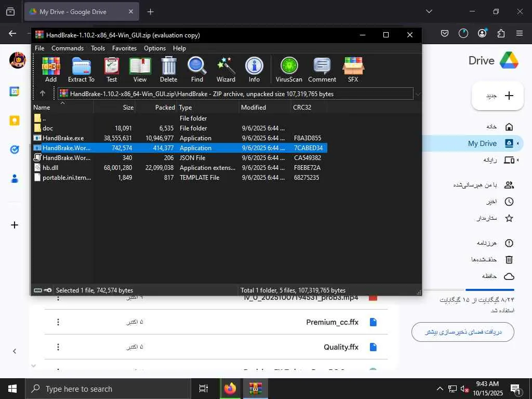The width and height of the screenshot is (532, 399).
Task: Select the portable.ini.tem... file row
Action: pos(180,178)
